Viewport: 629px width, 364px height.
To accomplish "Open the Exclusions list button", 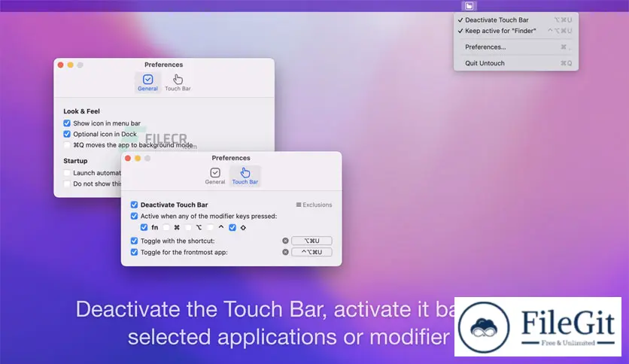I will (314, 205).
